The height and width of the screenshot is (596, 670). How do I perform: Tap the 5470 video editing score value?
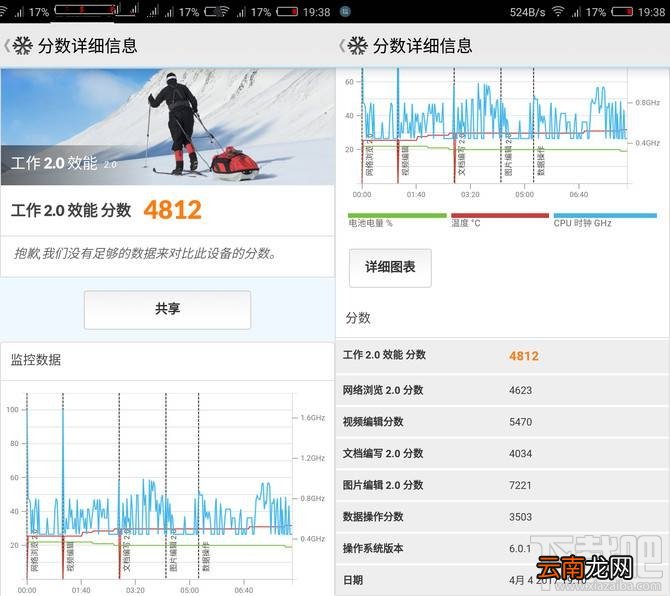pos(520,422)
